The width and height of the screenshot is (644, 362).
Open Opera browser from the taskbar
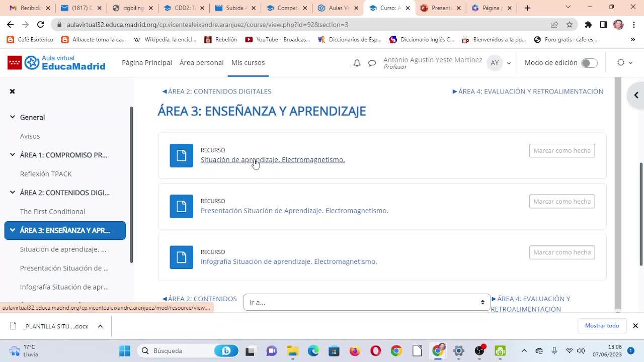[375, 350]
